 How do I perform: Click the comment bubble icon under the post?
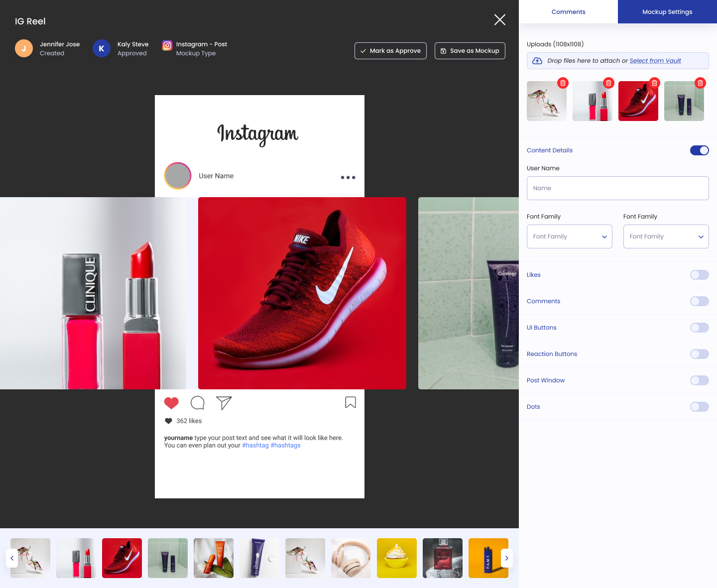tap(198, 403)
